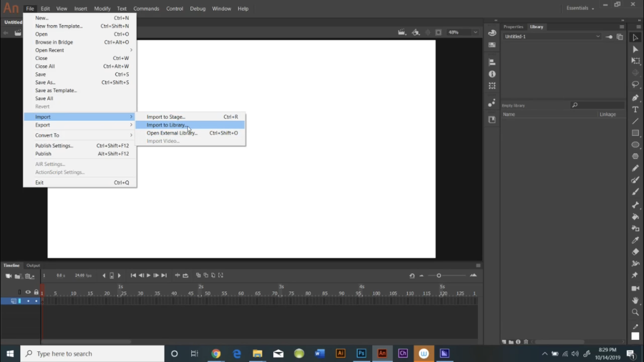Select the Eyedropper tool
This screenshot has height=362, width=644.
click(635, 240)
